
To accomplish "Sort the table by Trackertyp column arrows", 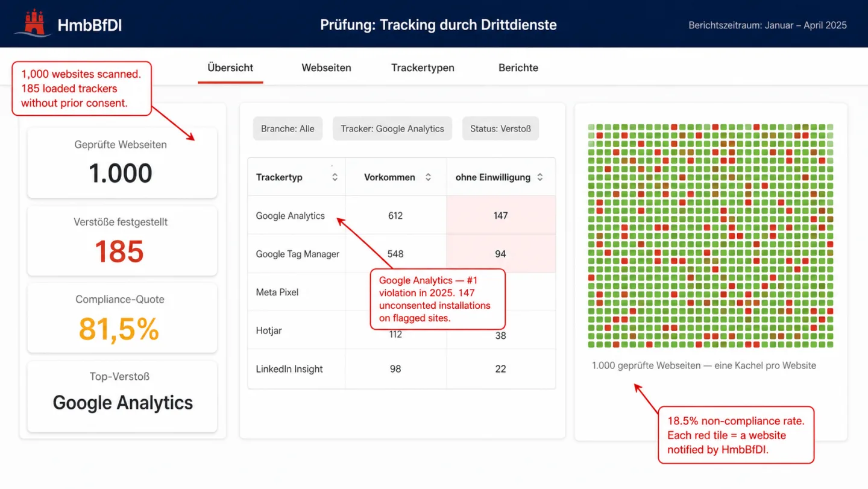I will tap(335, 177).
